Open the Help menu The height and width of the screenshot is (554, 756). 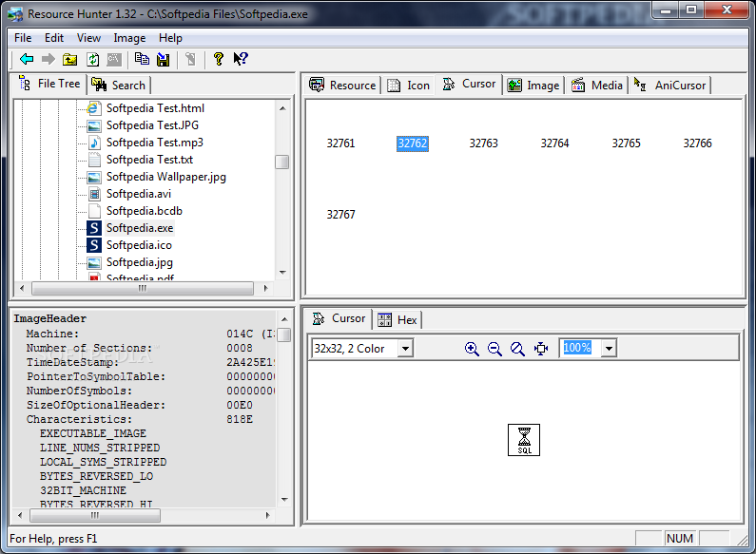[x=170, y=38]
